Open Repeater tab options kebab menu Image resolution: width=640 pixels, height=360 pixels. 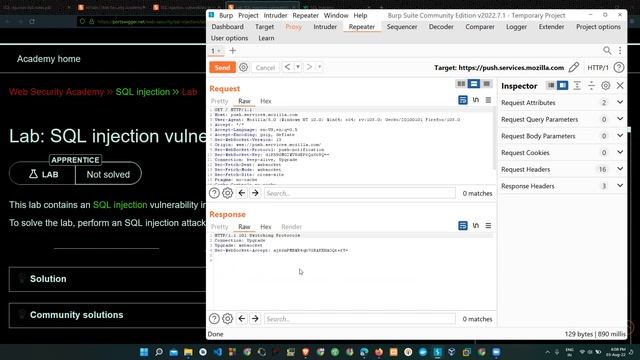pos(620,51)
